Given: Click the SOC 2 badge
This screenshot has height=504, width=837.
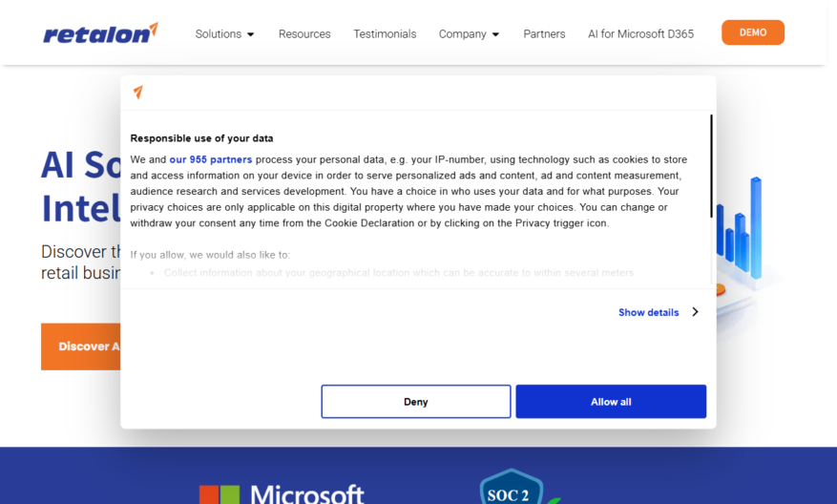Looking at the screenshot, I should (x=512, y=487).
